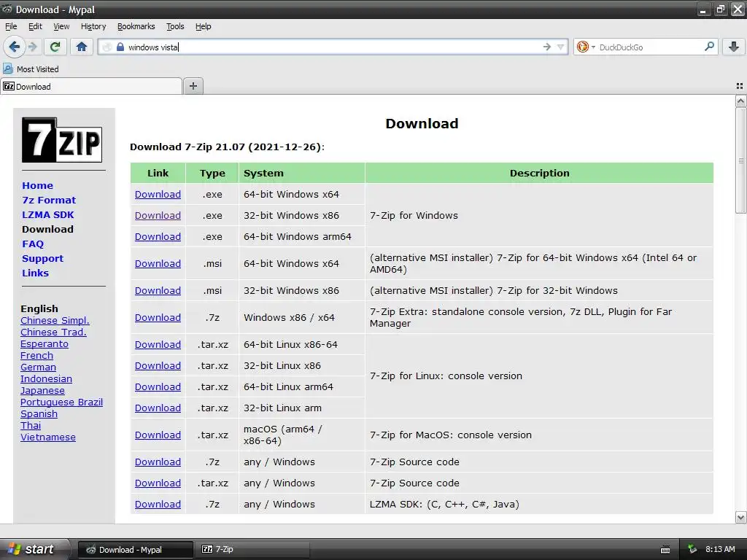Switch language to German

tap(38, 367)
